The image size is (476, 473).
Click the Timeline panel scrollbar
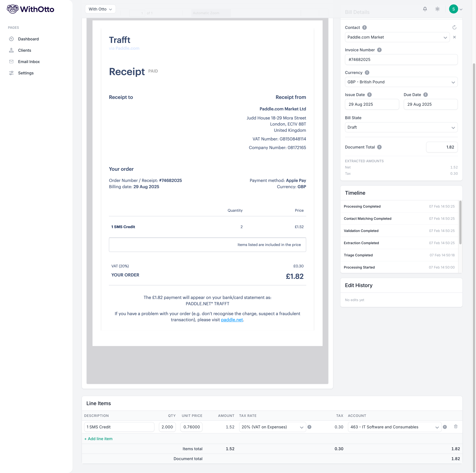[460, 223]
